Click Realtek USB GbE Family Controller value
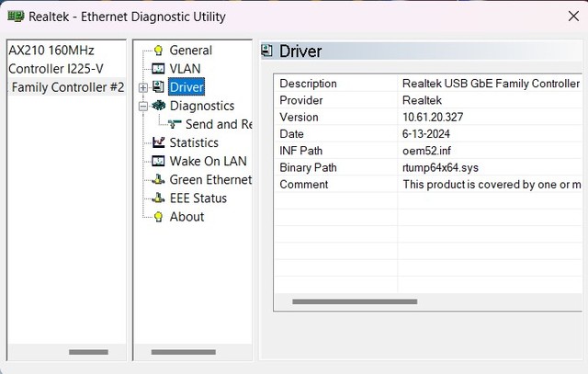The image size is (588, 374). click(x=491, y=84)
